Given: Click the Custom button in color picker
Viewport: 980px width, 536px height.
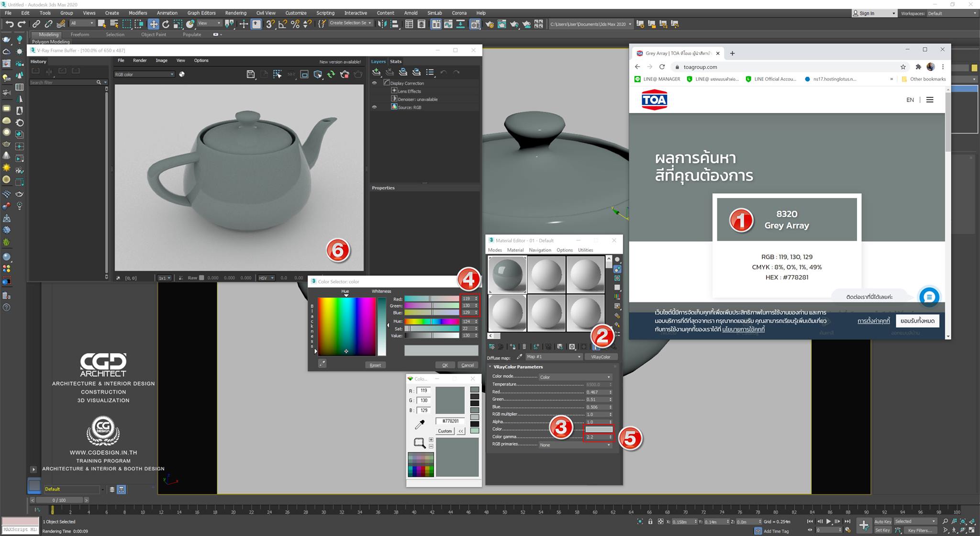Looking at the screenshot, I should click(445, 431).
